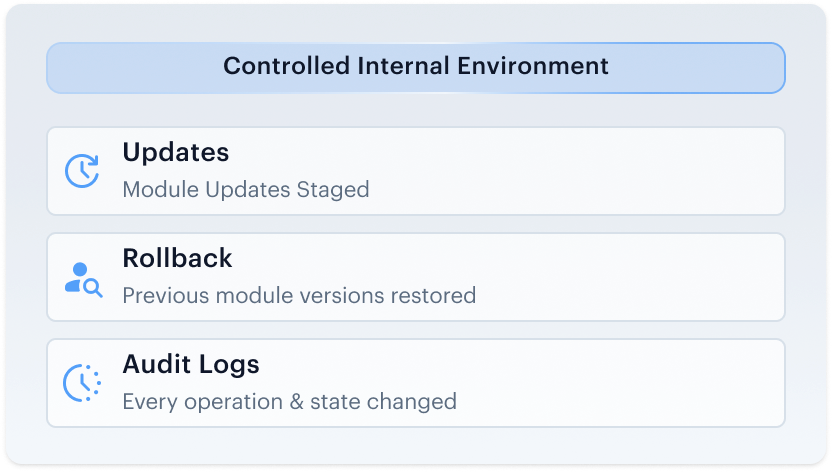Image resolution: width=832 pixels, height=472 pixels.
Task: Click the word Controlled in header
Action: pos(287,66)
